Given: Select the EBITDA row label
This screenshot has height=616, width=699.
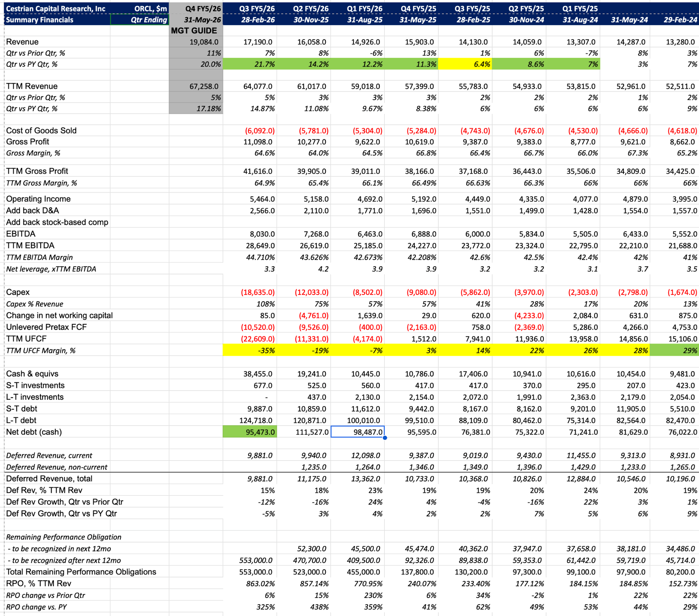Looking at the screenshot, I should point(21,234).
